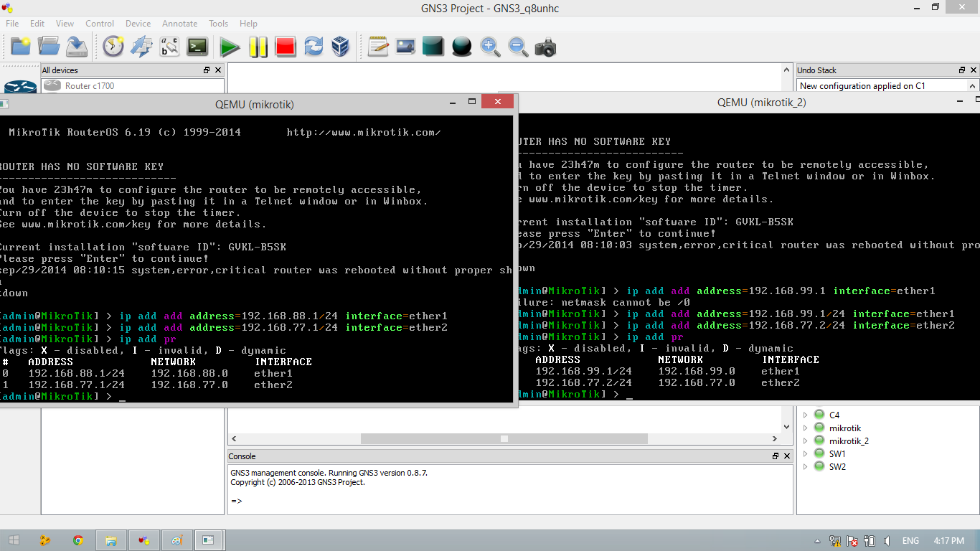The height and width of the screenshot is (551, 980).
Task: Stop all devices with red stop button
Action: [286, 47]
